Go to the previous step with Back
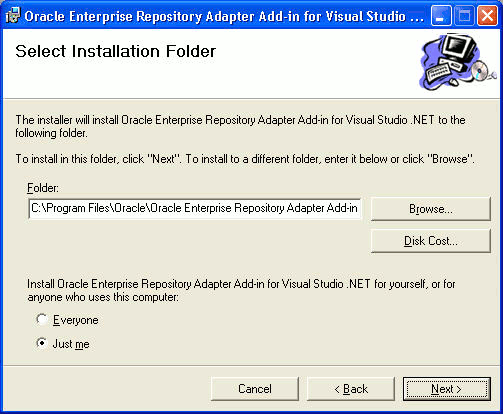Viewport: 503px width, 414px height. tap(351, 389)
